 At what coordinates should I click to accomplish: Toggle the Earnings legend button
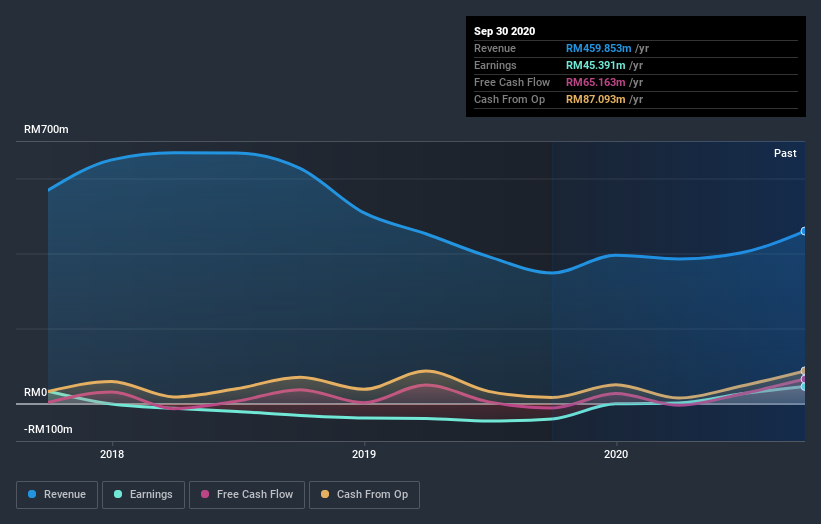click(x=143, y=495)
